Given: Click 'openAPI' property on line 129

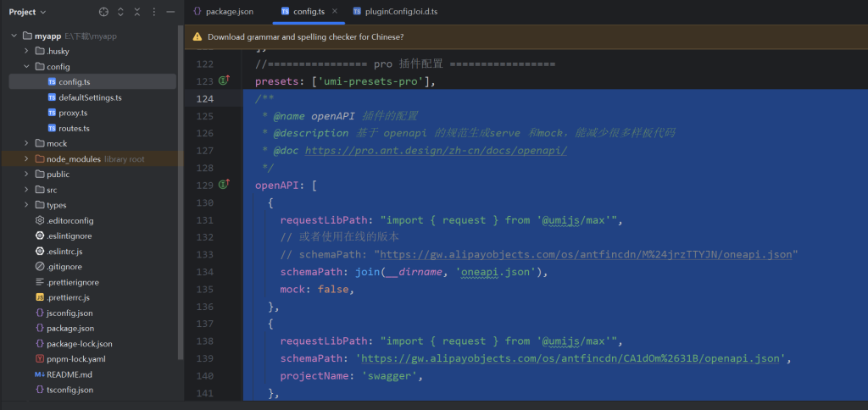Looking at the screenshot, I should 277,186.
